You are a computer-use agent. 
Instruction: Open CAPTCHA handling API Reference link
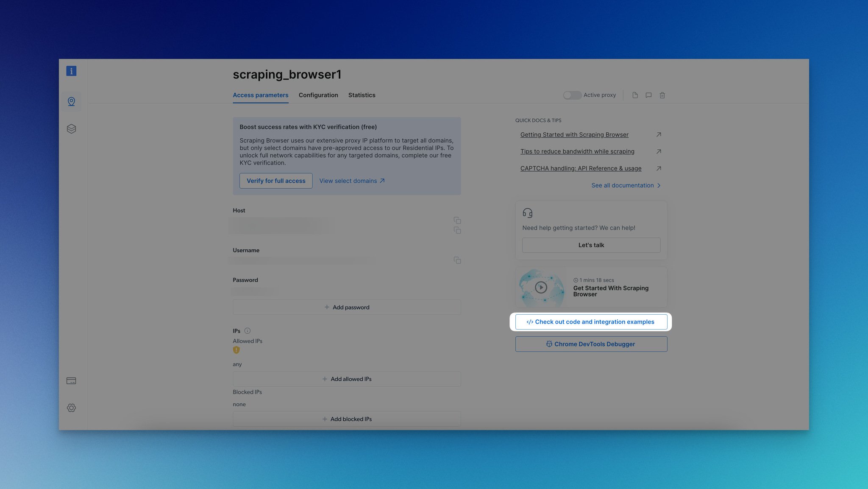pos(581,168)
